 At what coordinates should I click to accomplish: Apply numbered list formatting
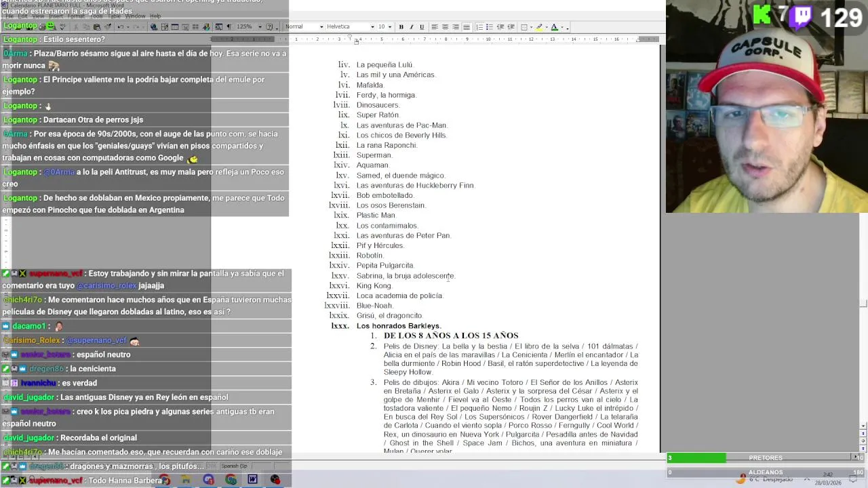pyautogui.click(x=479, y=27)
